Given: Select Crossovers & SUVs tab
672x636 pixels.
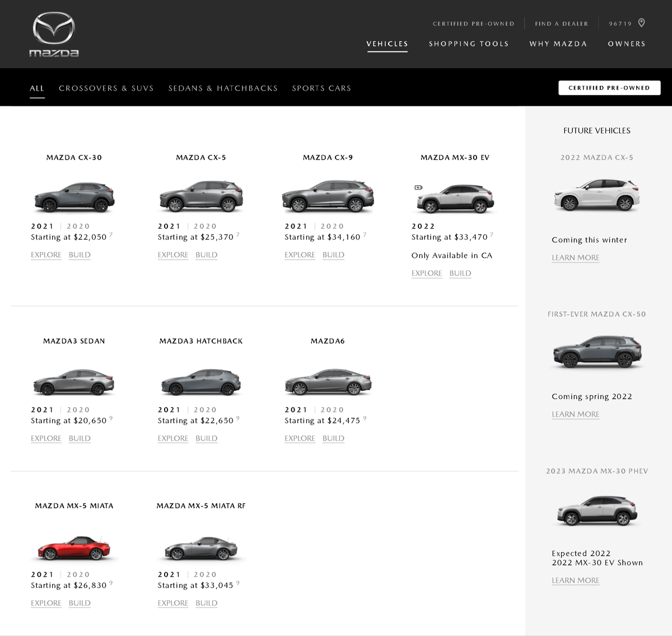Looking at the screenshot, I should 106,88.
